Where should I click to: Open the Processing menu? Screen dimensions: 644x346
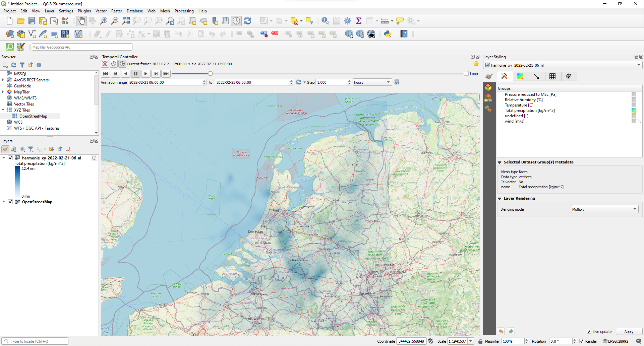pyautogui.click(x=184, y=11)
